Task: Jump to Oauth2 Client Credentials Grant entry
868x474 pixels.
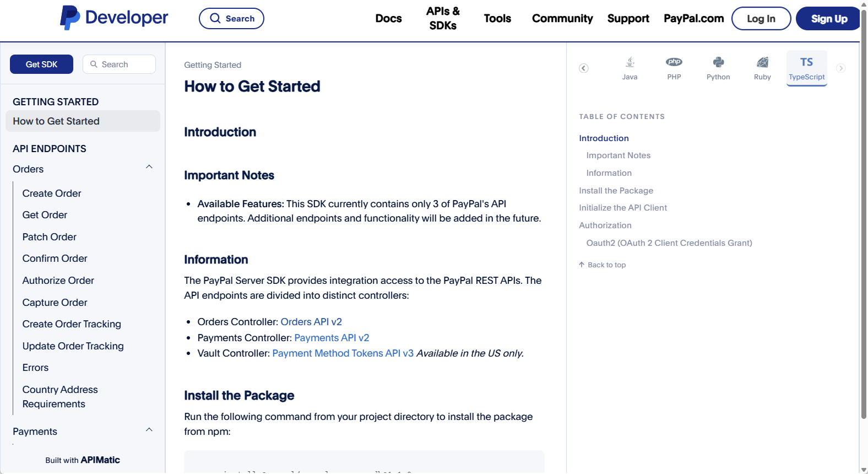Action: (x=669, y=243)
